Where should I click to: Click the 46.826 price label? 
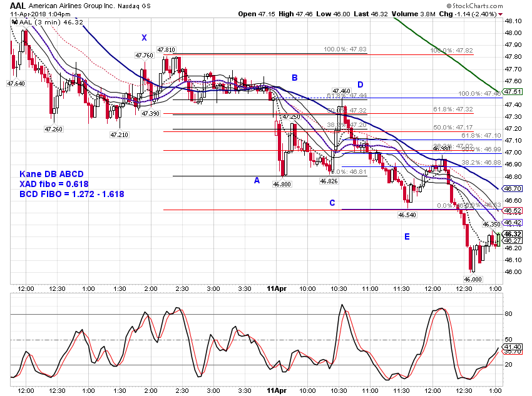point(329,181)
